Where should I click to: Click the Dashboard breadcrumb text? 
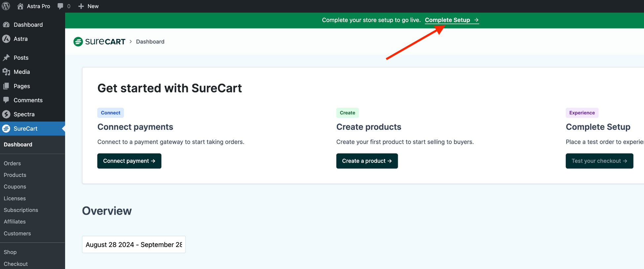(150, 42)
